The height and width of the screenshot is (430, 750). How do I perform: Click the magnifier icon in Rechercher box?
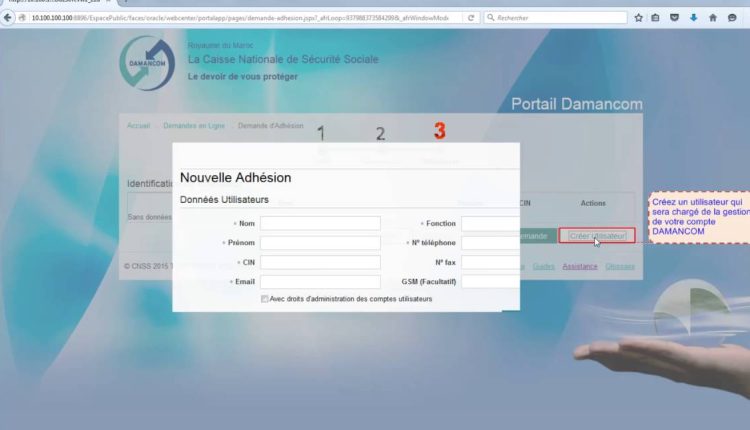(x=490, y=18)
